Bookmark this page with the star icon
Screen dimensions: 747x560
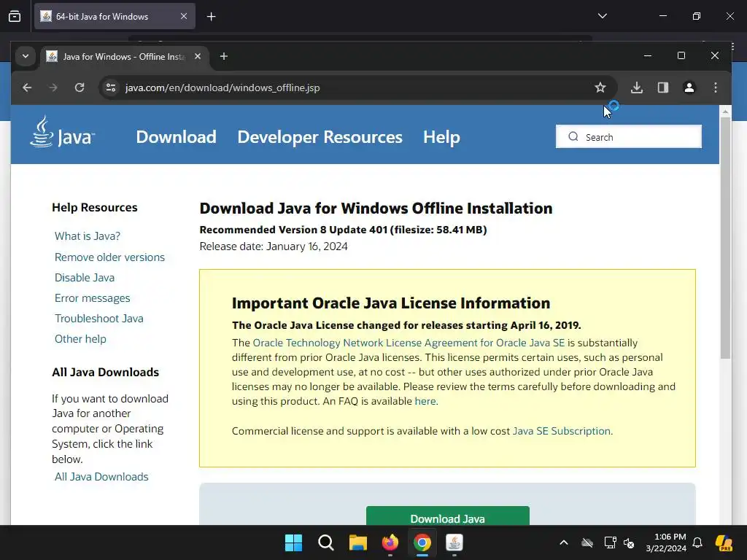[x=600, y=87]
